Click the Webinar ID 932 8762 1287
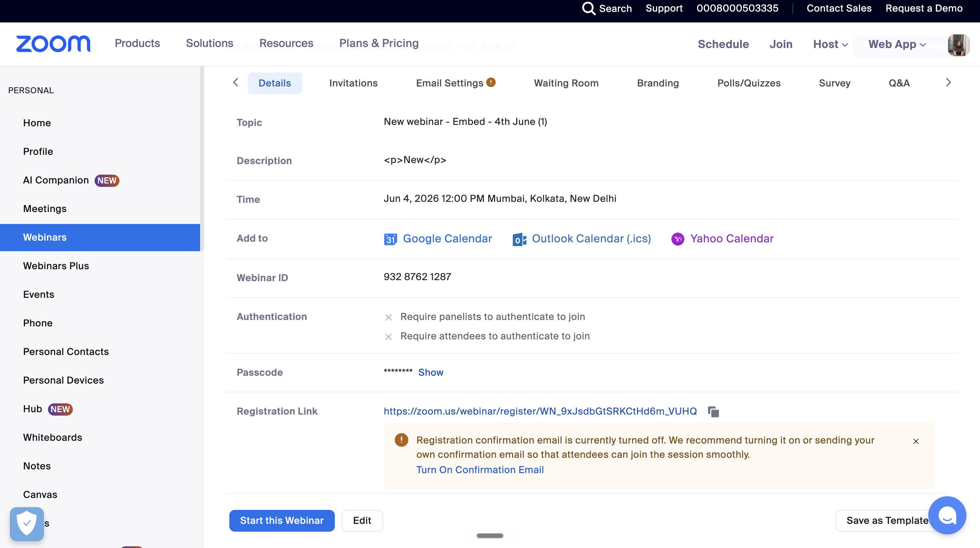Image resolution: width=980 pixels, height=548 pixels. (417, 277)
